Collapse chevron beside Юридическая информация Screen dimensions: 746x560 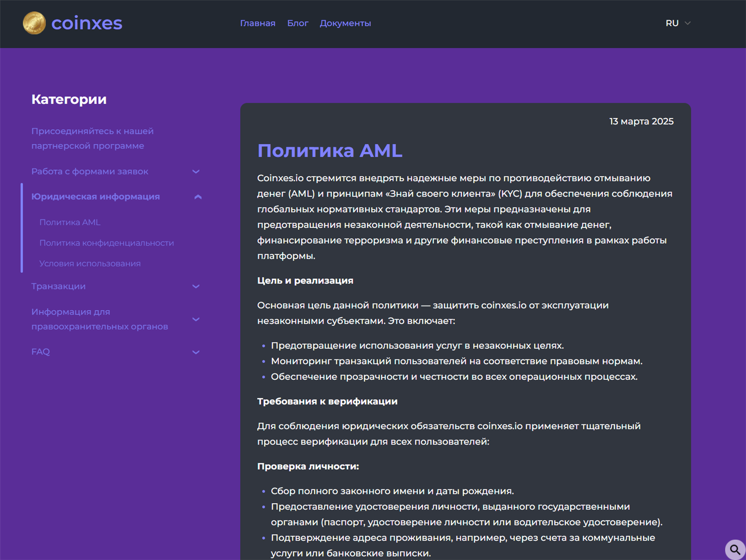pyautogui.click(x=198, y=197)
